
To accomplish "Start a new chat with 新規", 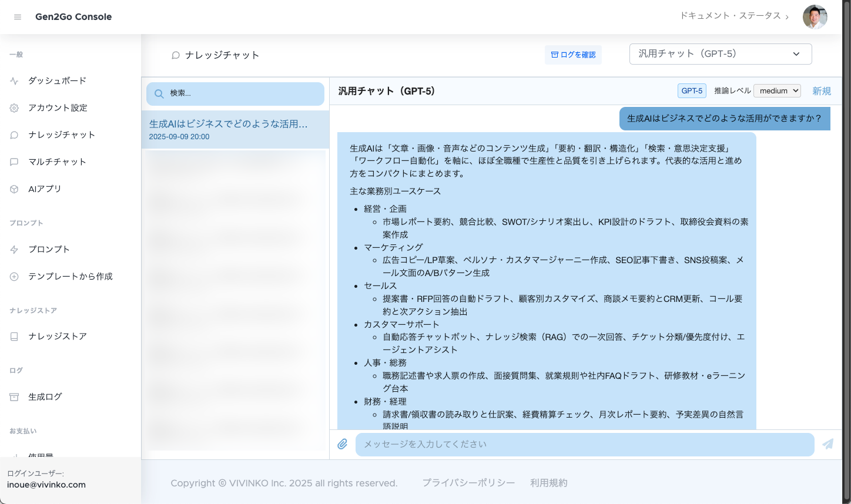I will (821, 91).
